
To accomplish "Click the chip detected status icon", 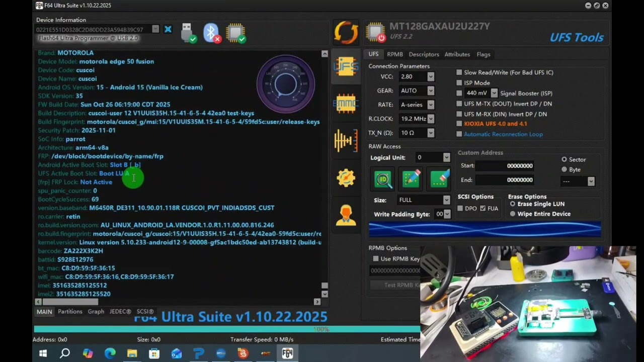I will point(235,33).
